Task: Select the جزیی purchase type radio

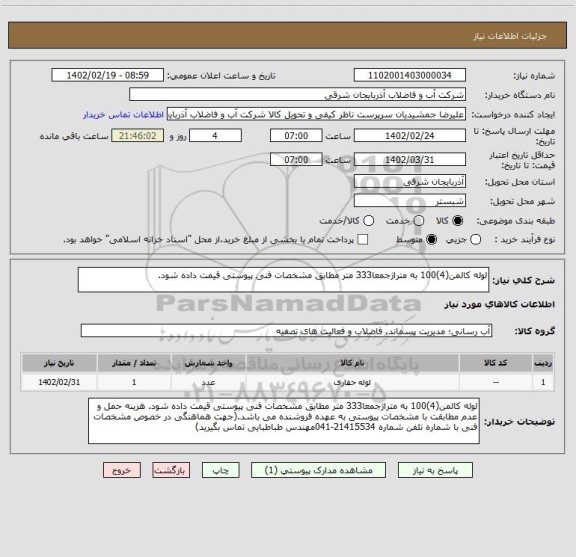Action: tap(476, 240)
